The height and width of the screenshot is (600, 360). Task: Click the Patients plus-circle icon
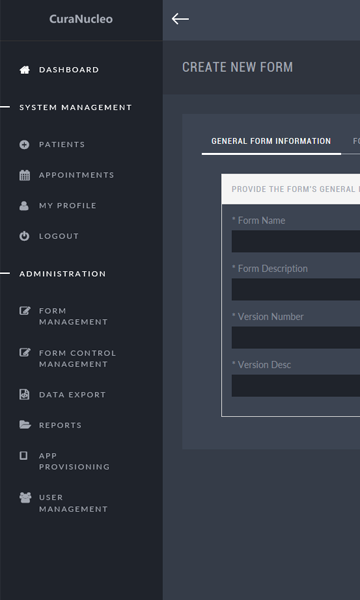(24, 145)
